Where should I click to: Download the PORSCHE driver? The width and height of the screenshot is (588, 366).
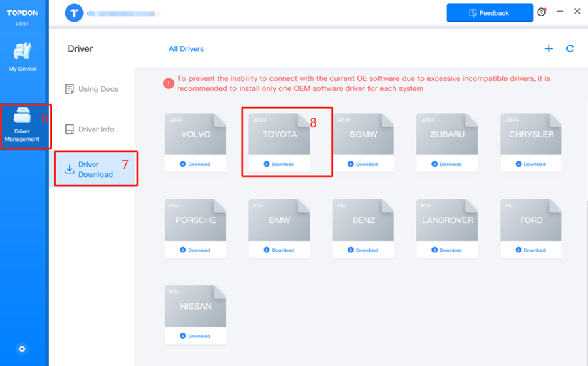(195, 250)
